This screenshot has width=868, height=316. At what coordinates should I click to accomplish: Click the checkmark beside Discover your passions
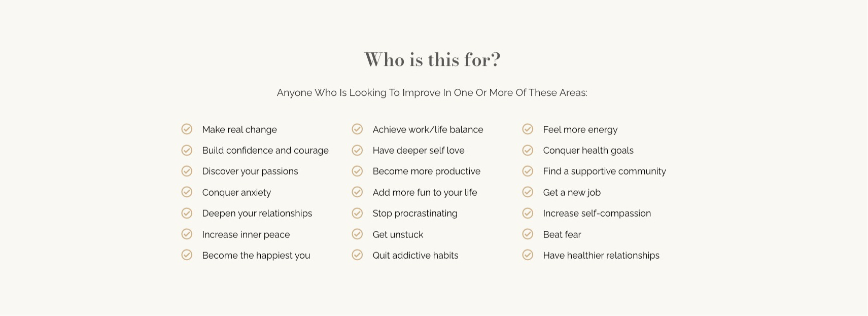[x=187, y=171]
